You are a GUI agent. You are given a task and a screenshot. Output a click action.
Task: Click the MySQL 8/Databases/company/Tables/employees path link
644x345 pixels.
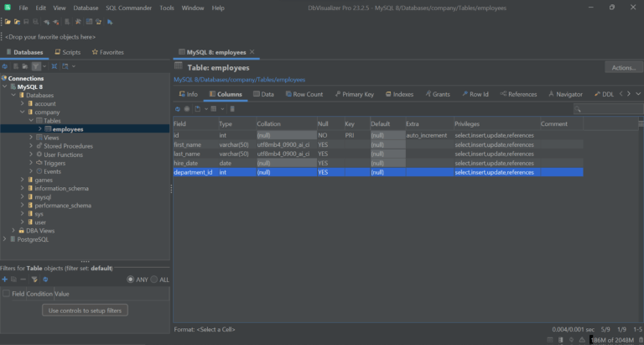pos(240,80)
